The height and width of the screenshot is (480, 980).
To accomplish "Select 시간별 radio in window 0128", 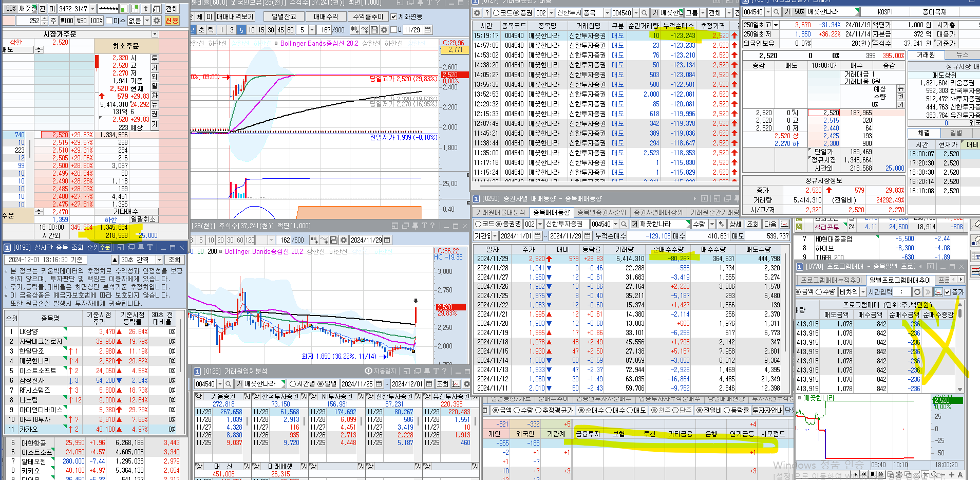I will click(293, 384).
